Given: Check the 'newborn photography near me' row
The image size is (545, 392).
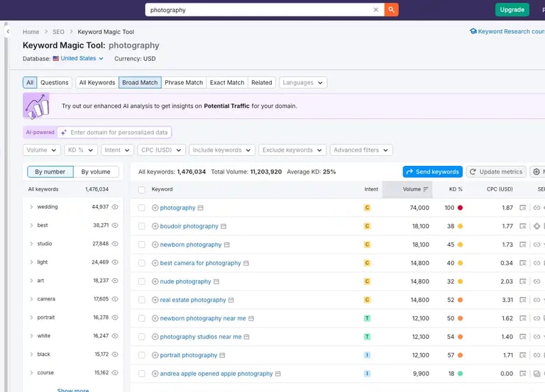Looking at the screenshot, I should click(141, 318).
